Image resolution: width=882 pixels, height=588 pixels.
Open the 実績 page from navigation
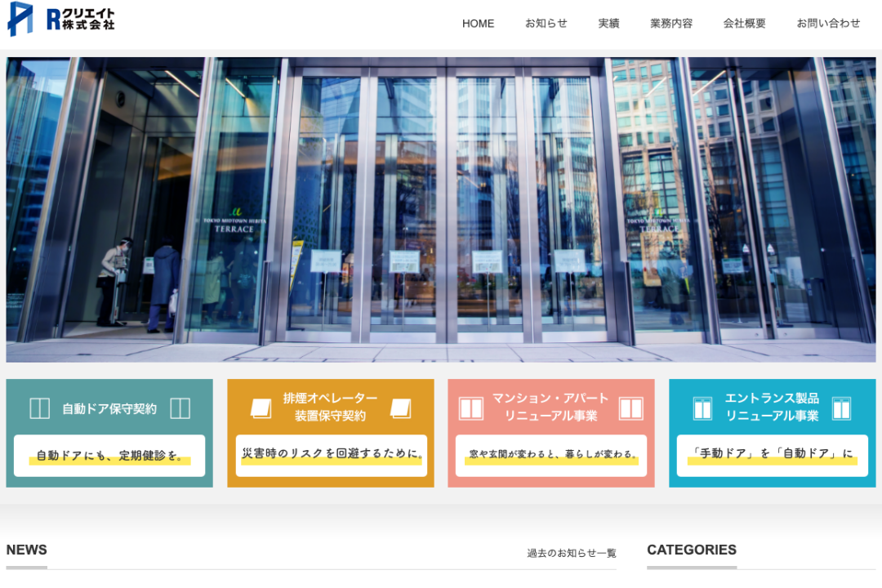[608, 24]
